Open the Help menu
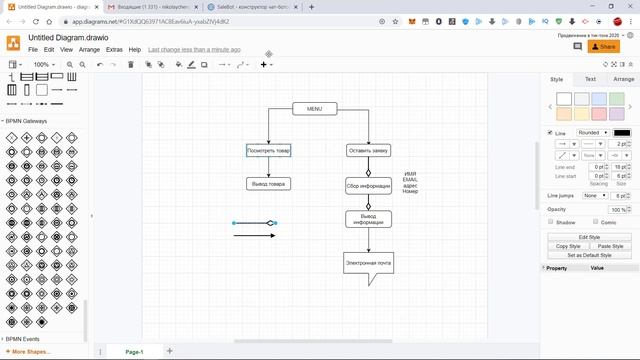Viewport: 640px width, 360px height. point(135,49)
